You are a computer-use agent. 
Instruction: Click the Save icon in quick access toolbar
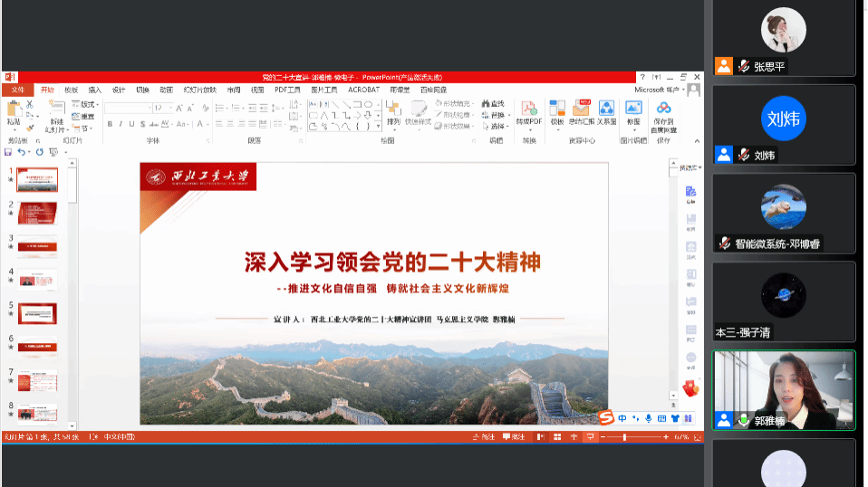click(10, 152)
